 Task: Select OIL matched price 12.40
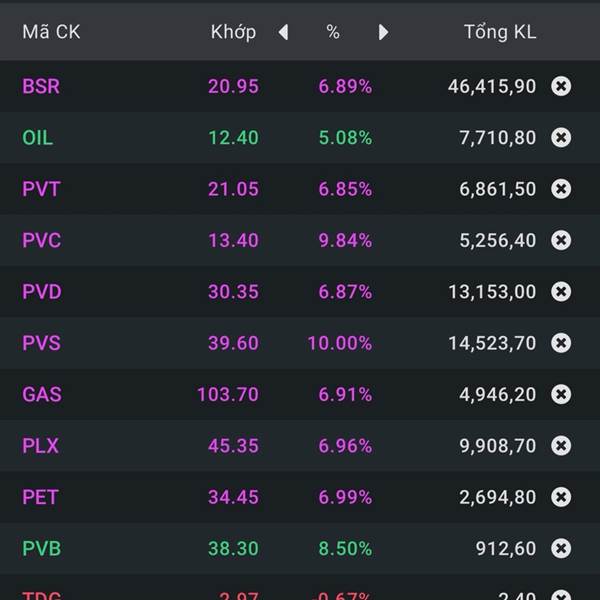pos(233,137)
